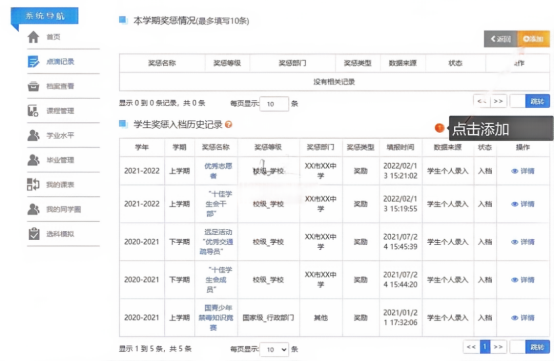554x361 pixels.
Task: Click the 国家级_行政部门 level cell
Action: 268,318
